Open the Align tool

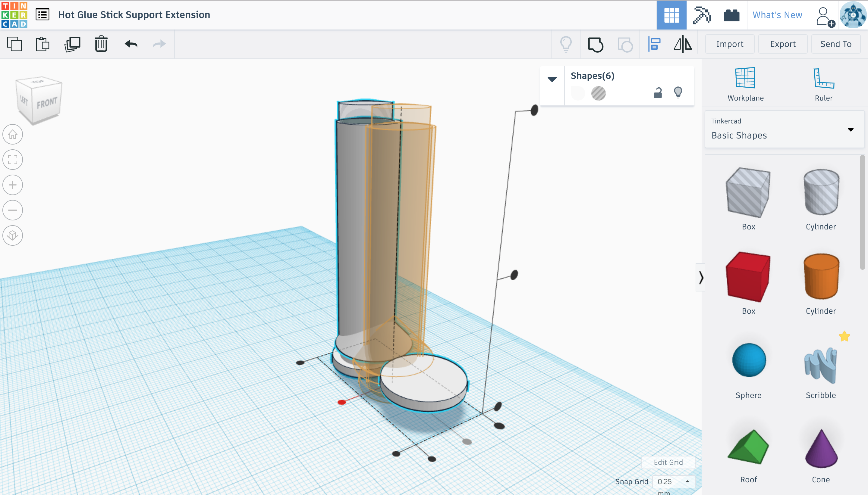coord(654,44)
